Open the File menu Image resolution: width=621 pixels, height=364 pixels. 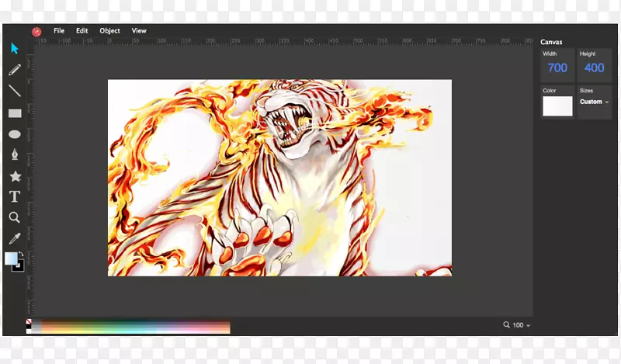(59, 30)
